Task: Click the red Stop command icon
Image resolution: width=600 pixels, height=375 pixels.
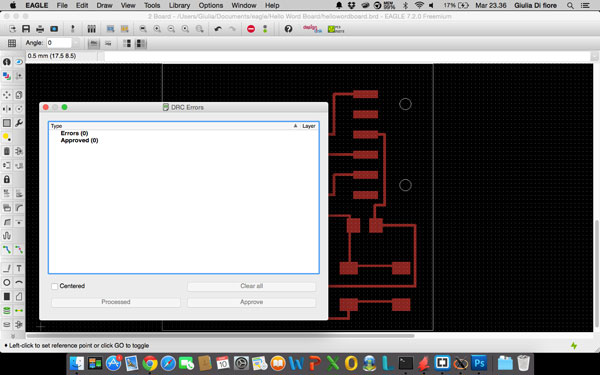Action: (251, 29)
